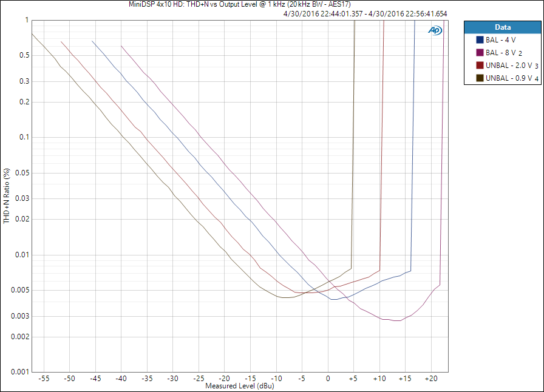Click the x-axis tick label '-30'
This screenshot has height=392, width=544.
(172, 379)
